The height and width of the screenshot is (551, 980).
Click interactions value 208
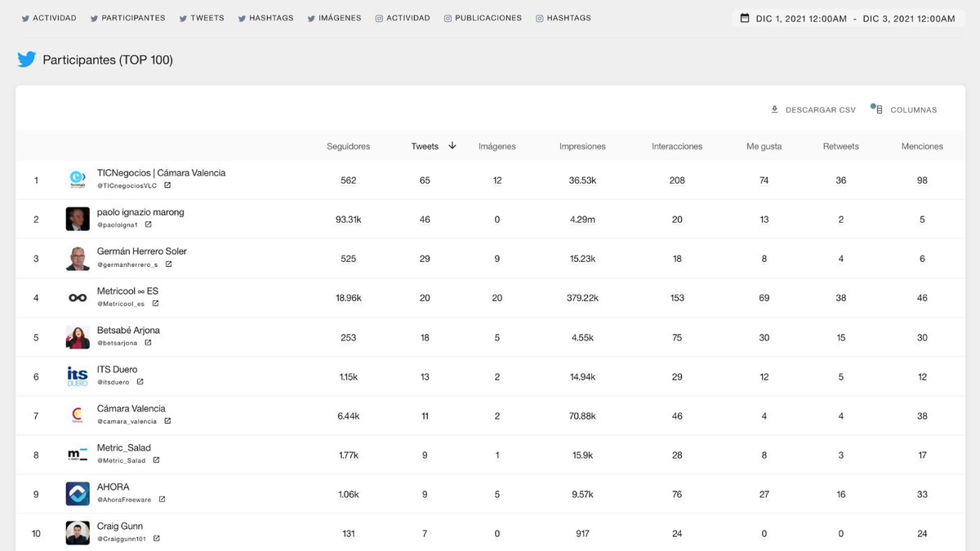(x=677, y=180)
